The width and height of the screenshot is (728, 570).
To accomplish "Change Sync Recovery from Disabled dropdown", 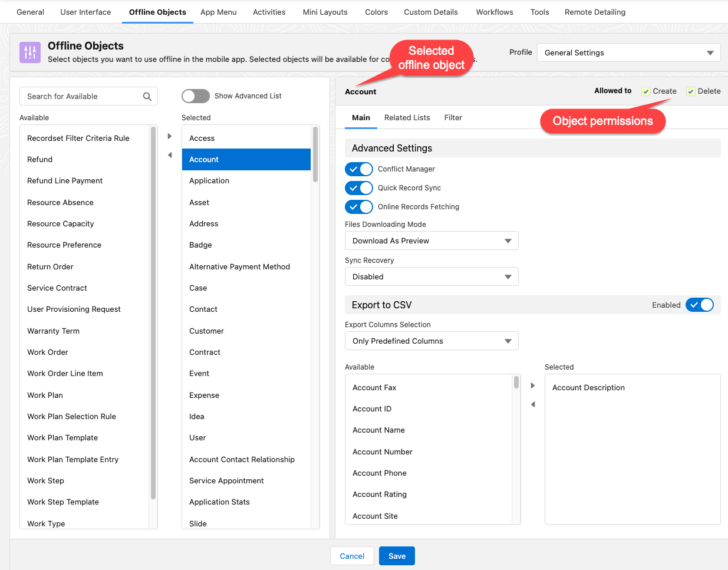I will pyautogui.click(x=431, y=276).
